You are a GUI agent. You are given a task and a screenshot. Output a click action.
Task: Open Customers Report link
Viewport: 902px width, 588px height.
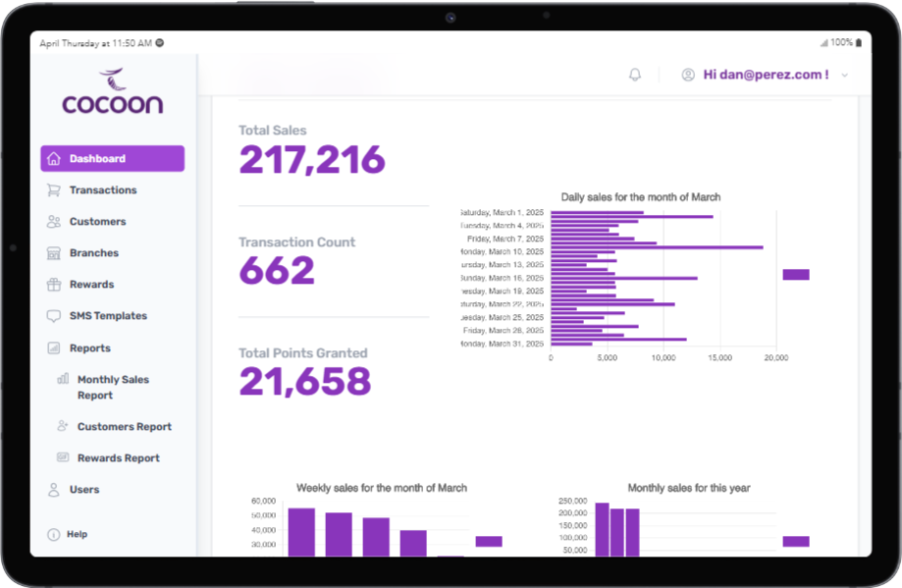[125, 427]
